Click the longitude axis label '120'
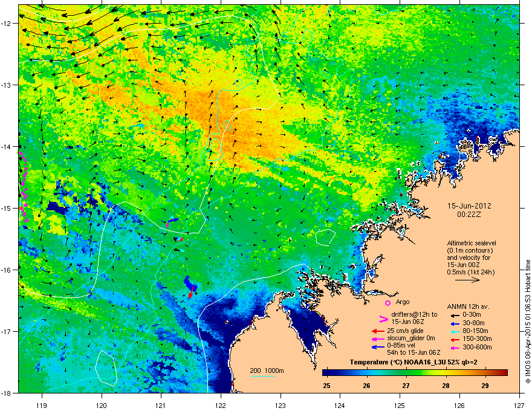 click(102, 405)
